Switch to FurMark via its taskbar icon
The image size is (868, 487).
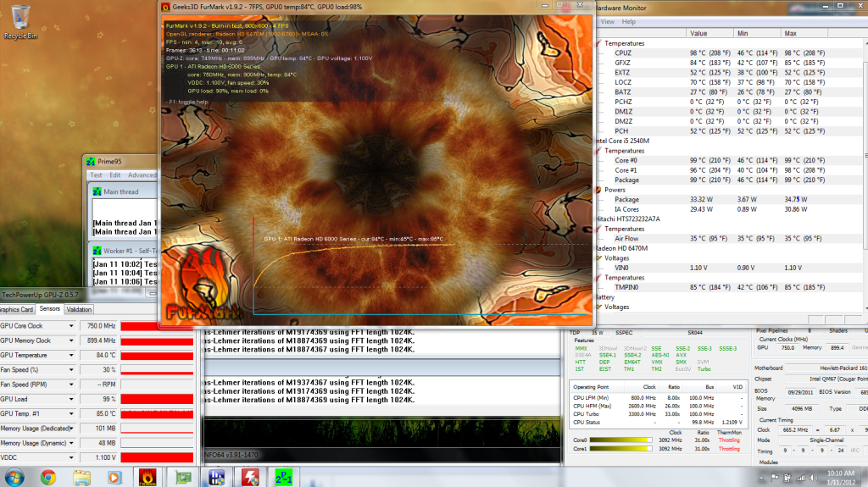coord(147,477)
